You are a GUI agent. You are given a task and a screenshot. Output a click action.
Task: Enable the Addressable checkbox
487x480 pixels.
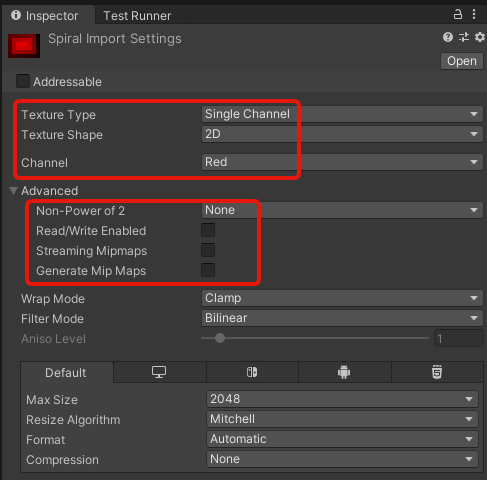point(23,81)
